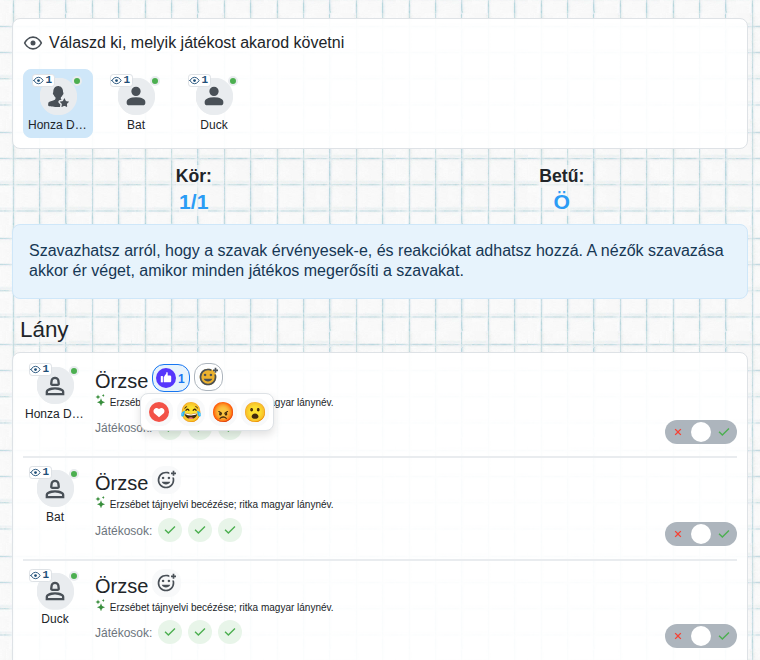Click third player checkmark in Duck's row

click(230, 632)
